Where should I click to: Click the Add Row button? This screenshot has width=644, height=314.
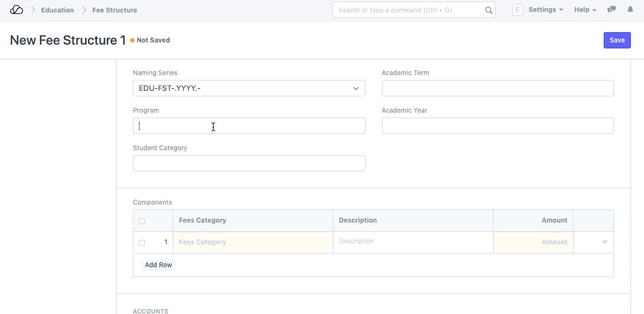point(159,265)
